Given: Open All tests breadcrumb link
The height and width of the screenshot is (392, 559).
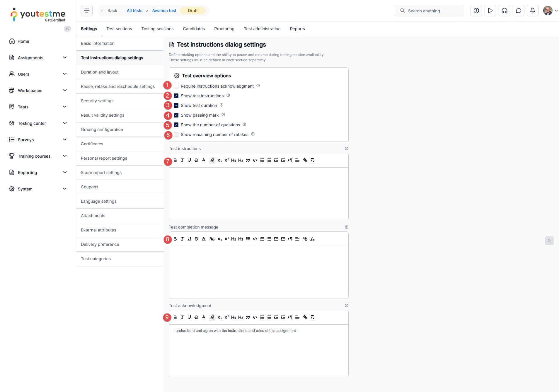Looking at the screenshot, I should tap(134, 11).
